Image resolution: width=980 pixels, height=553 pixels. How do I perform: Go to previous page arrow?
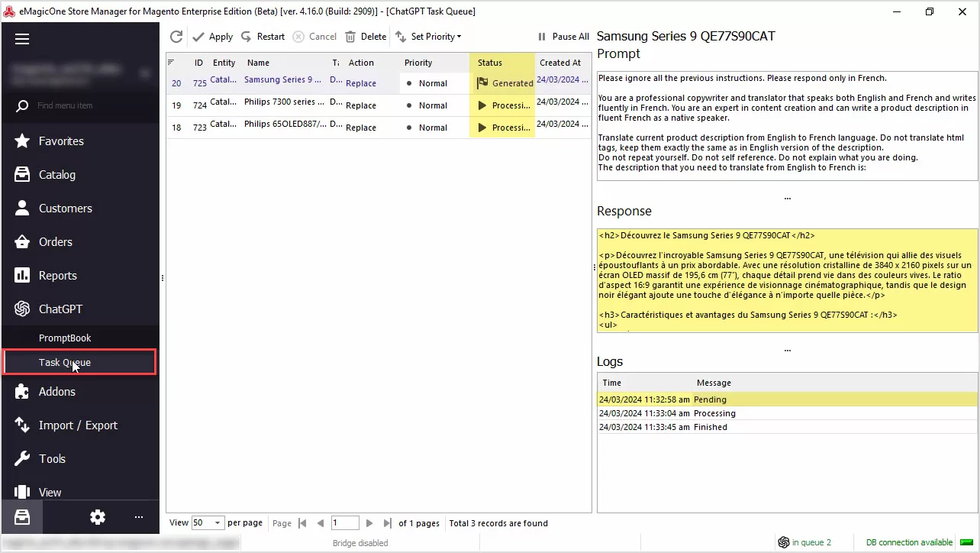[321, 523]
